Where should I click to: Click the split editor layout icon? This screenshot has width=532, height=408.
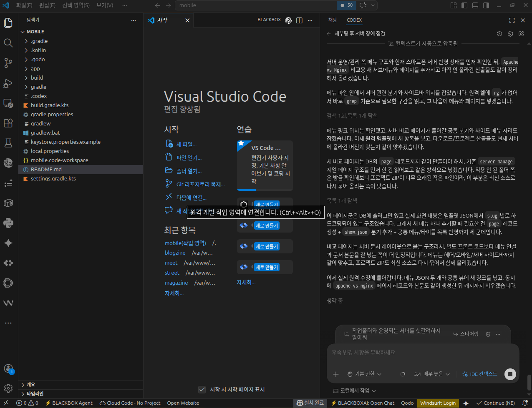[x=299, y=20]
